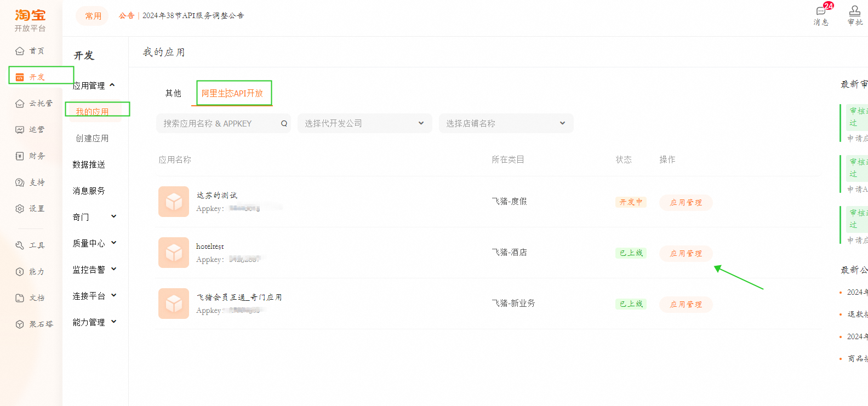The height and width of the screenshot is (406, 868).
Task: Click the 搜索应用名称 & APPKEY search field
Action: (219, 124)
